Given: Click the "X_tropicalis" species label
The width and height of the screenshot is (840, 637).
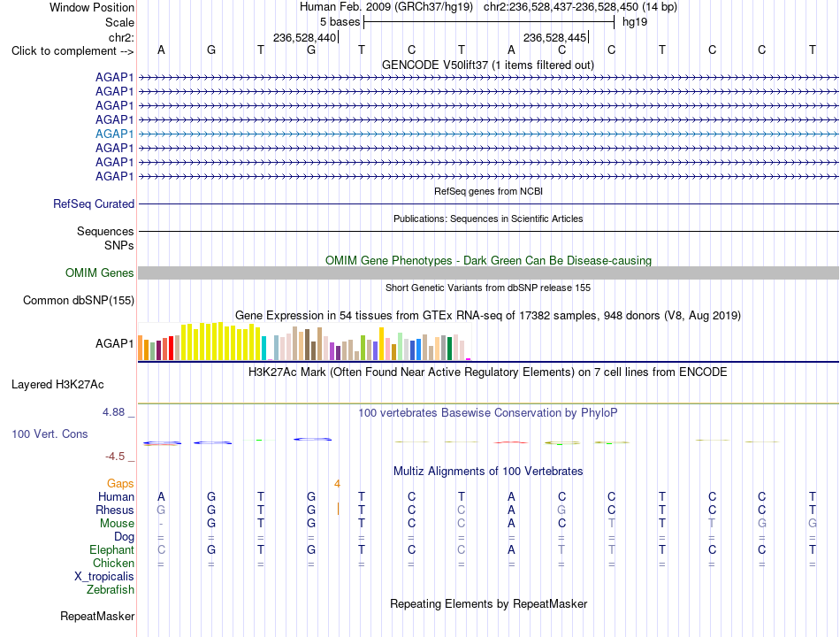Looking at the screenshot, I should pyautogui.click(x=104, y=577).
